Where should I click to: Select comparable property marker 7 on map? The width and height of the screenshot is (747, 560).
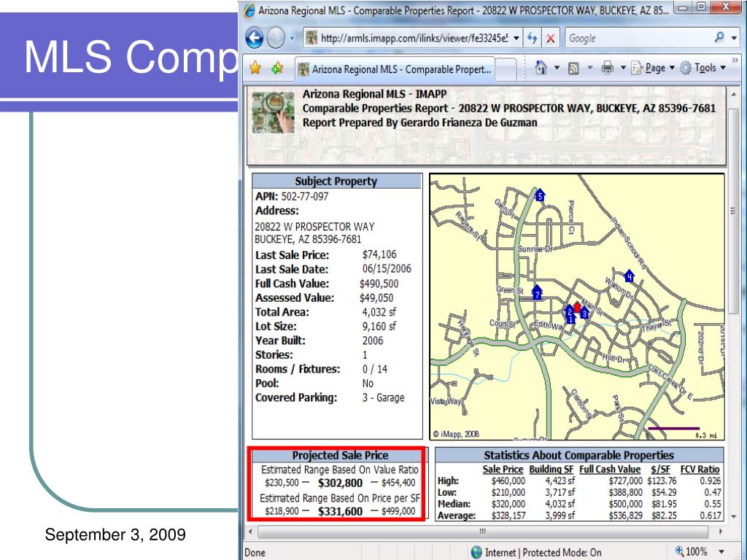click(537, 292)
